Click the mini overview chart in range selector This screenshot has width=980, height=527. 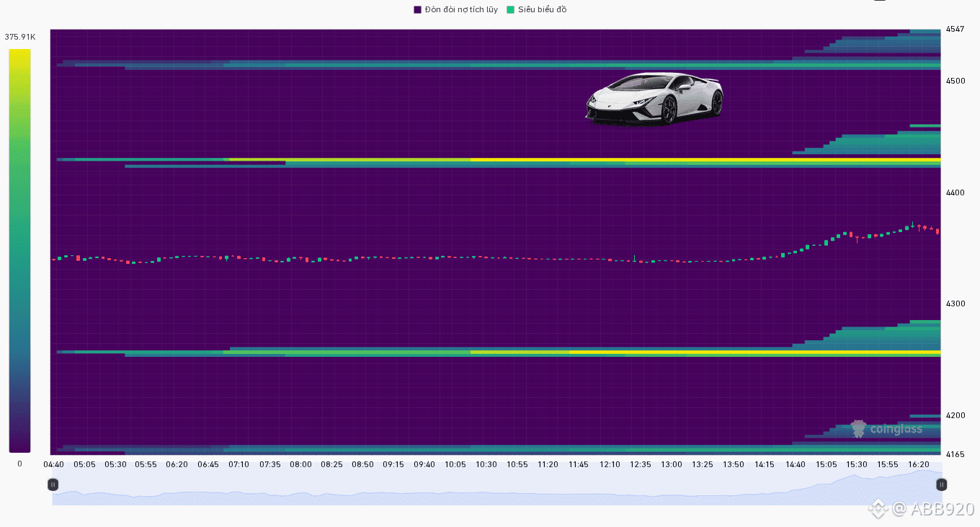pyautogui.click(x=497, y=496)
